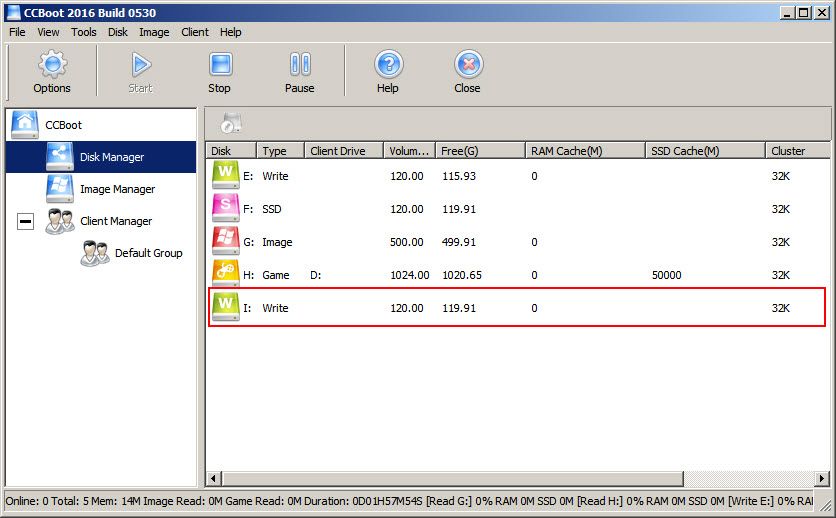Click the 1024.00 volume value for H:
The height and width of the screenshot is (518, 836).
[409, 275]
